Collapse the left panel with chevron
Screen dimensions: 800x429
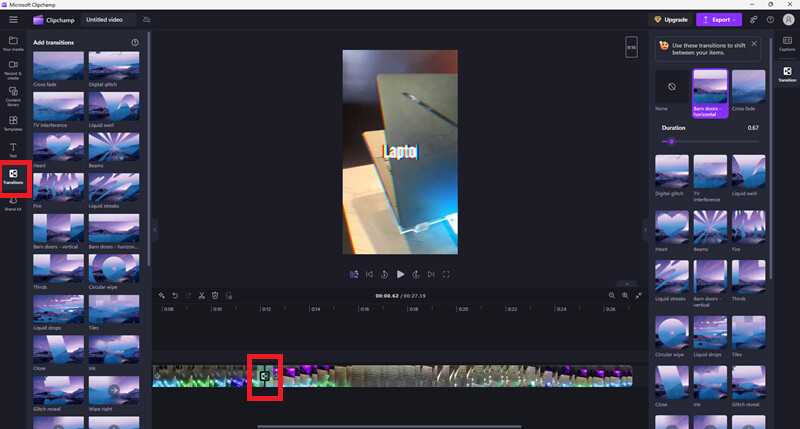point(155,230)
